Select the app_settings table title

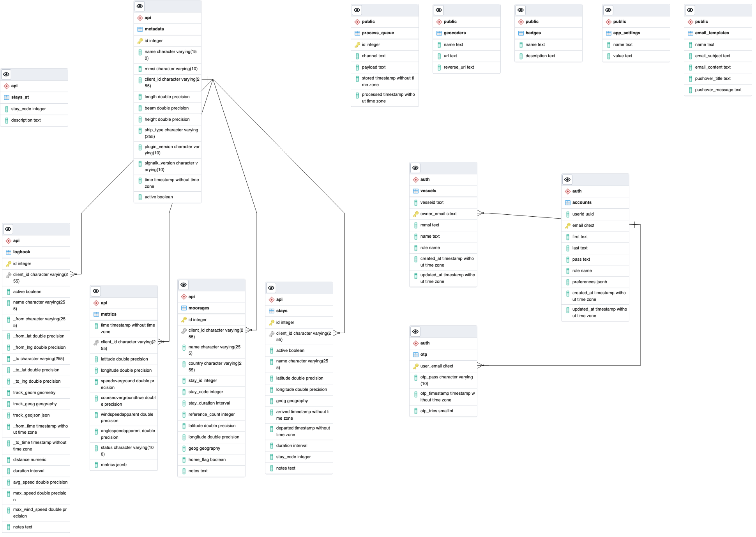tap(627, 33)
